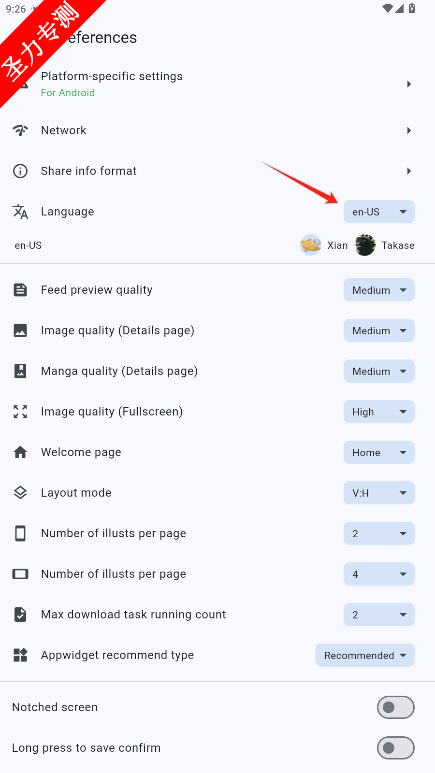The height and width of the screenshot is (773, 435).
Task: Tap the Max download task file icon
Action: click(20, 615)
